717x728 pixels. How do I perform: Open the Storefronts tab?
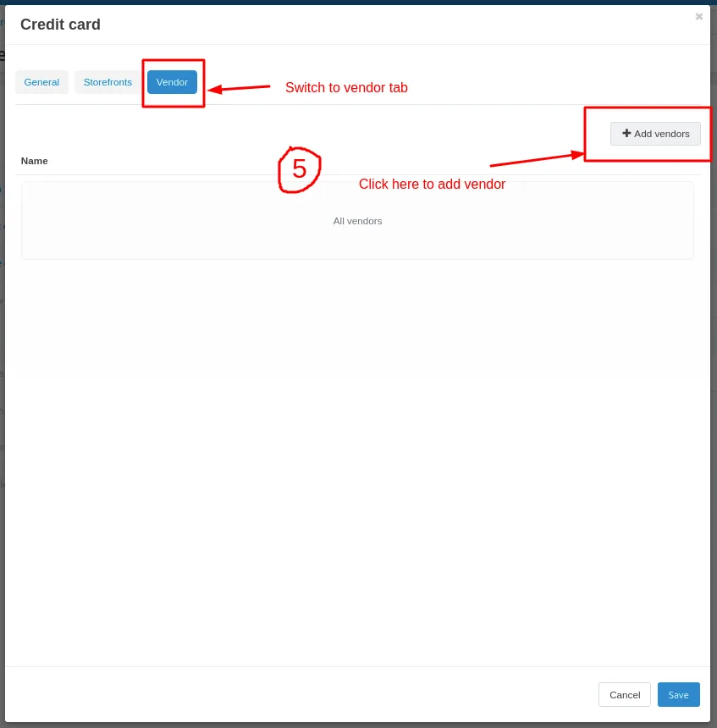pos(108,82)
